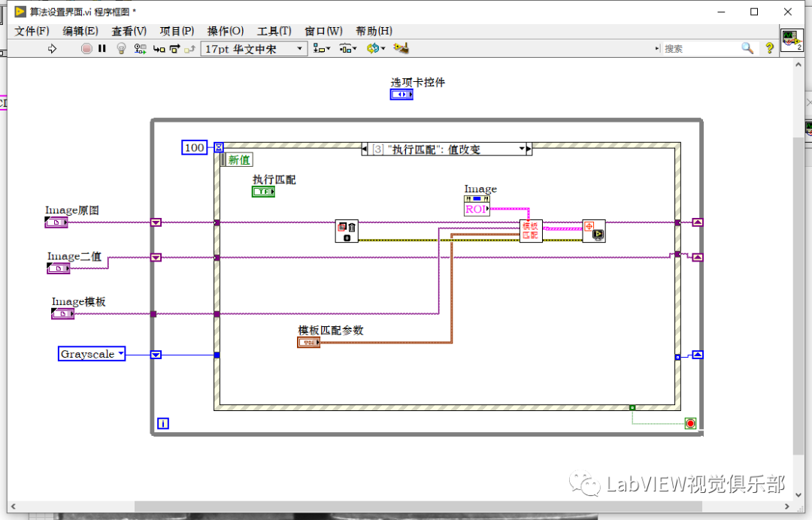Screen dimensions: 812x520
Task: Open the Align Objects dropdown
Action: pos(322,49)
